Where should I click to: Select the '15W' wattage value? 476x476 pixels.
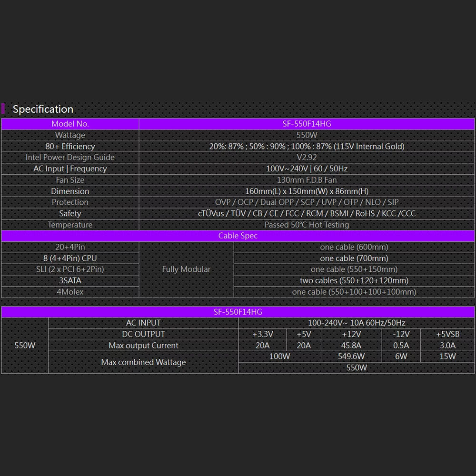(447, 357)
